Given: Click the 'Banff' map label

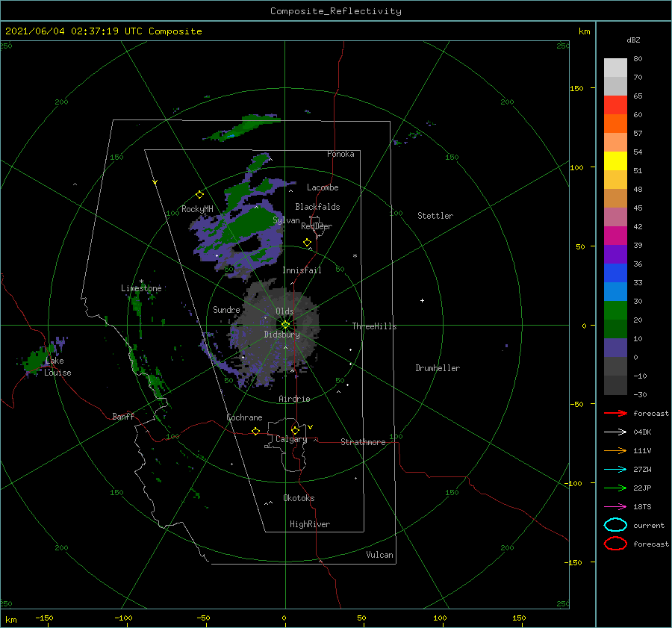Looking at the screenshot, I should click(x=123, y=416).
